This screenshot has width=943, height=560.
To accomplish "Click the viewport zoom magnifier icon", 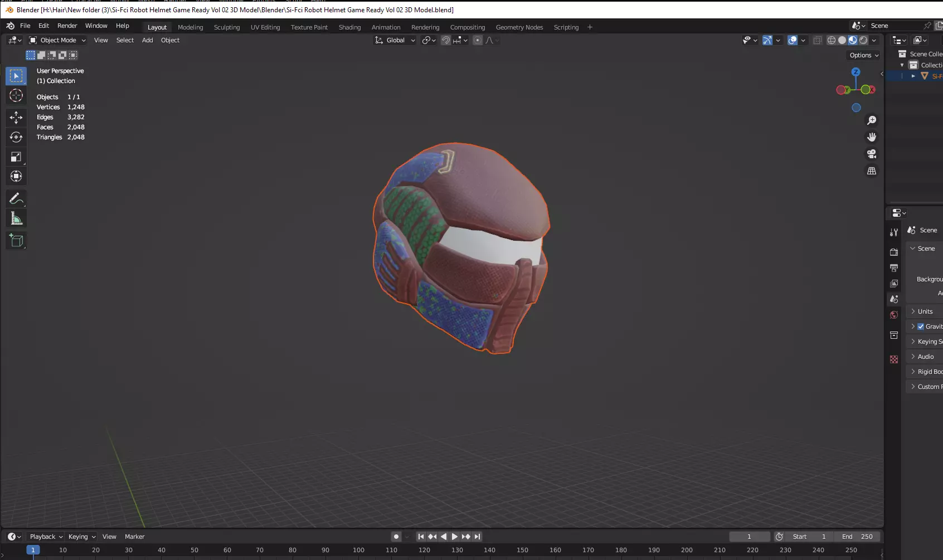I will click(872, 120).
